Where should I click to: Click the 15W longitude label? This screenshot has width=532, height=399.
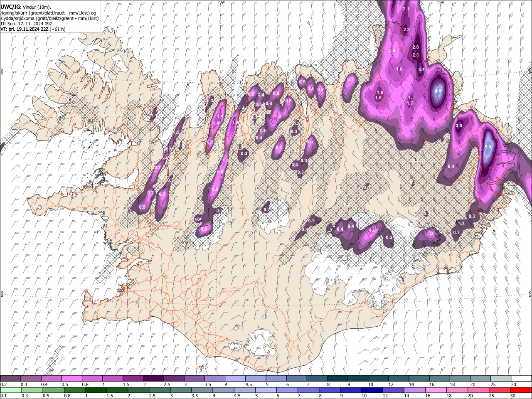440,2
